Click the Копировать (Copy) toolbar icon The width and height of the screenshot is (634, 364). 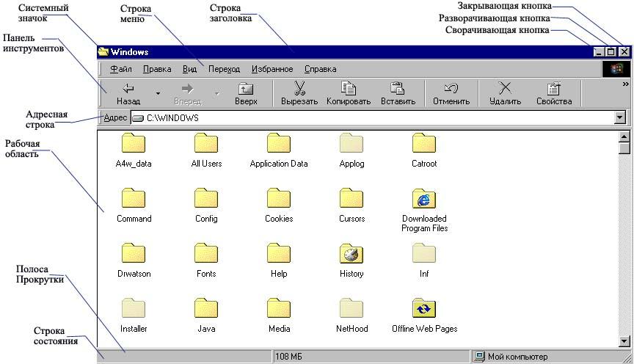[349, 89]
